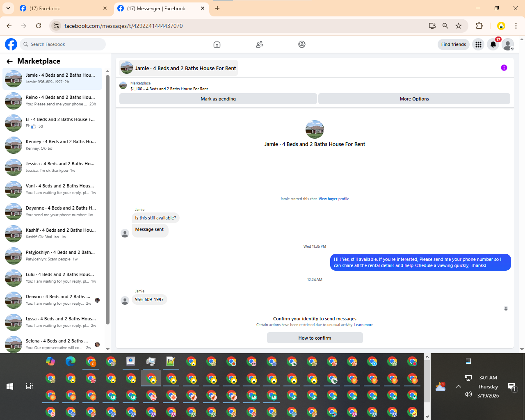Open Kashif conversation in the list
The image size is (525, 420).
click(52, 233)
